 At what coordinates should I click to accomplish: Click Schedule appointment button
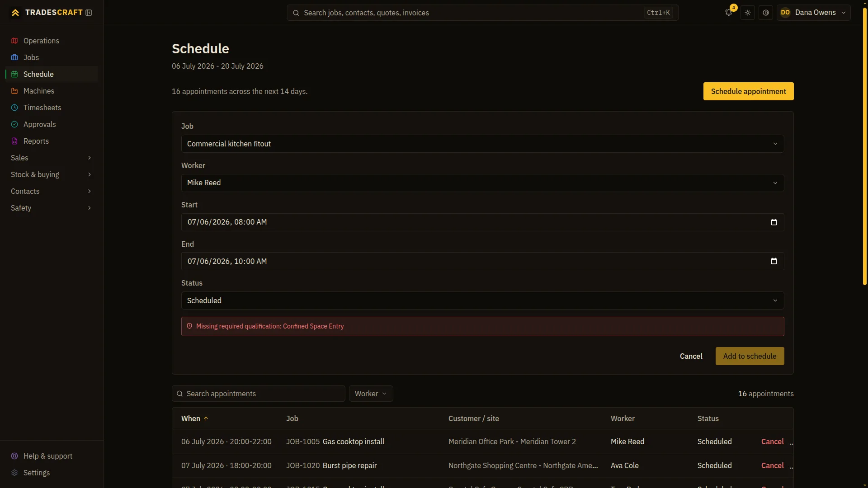coord(748,91)
